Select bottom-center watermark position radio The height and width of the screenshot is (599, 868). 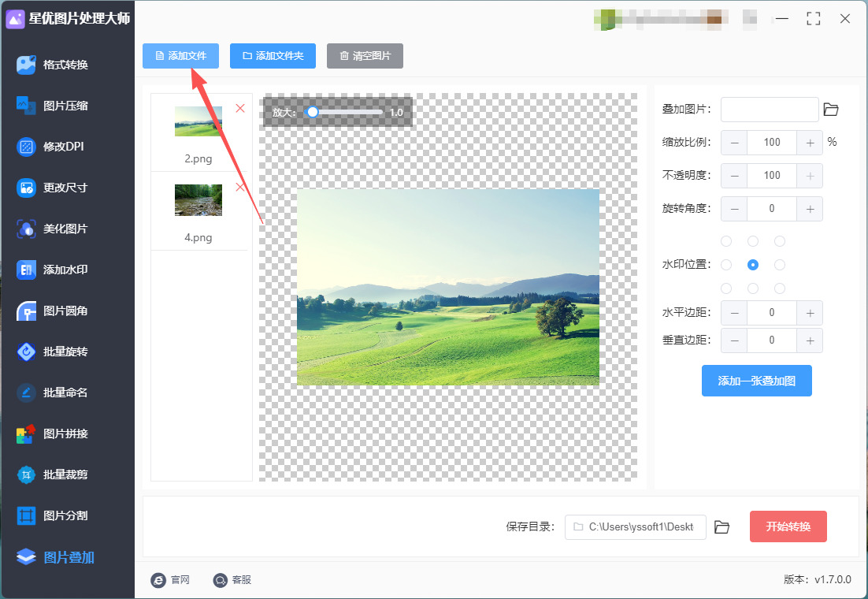[753, 288]
